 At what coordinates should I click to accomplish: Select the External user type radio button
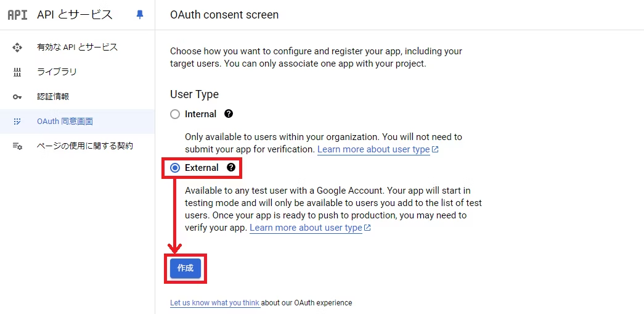[x=175, y=168]
